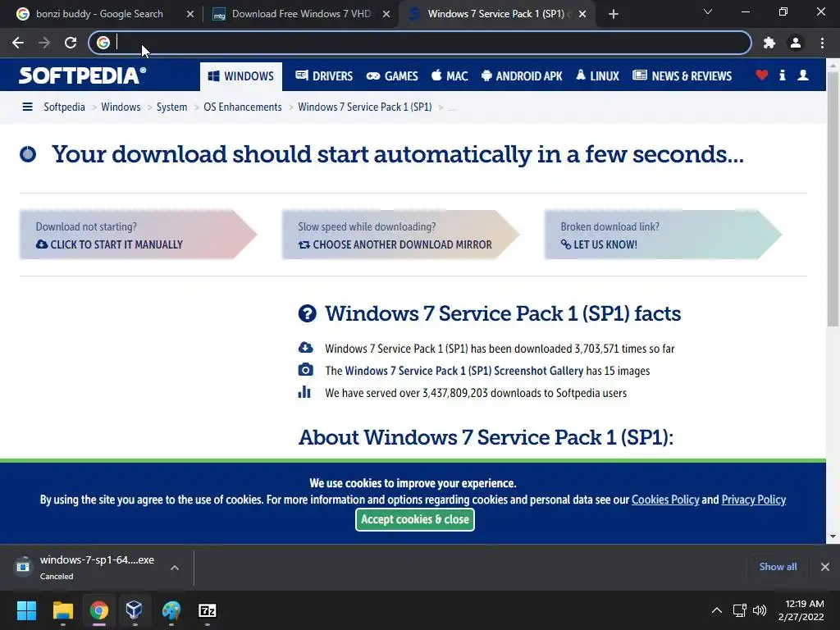
Task: Open the colorful globe app on taskbar
Action: (x=171, y=610)
